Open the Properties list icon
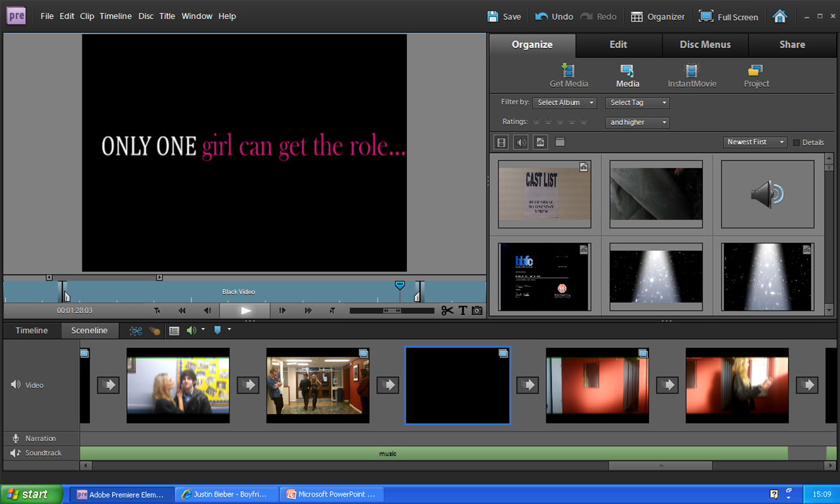 coord(174,330)
